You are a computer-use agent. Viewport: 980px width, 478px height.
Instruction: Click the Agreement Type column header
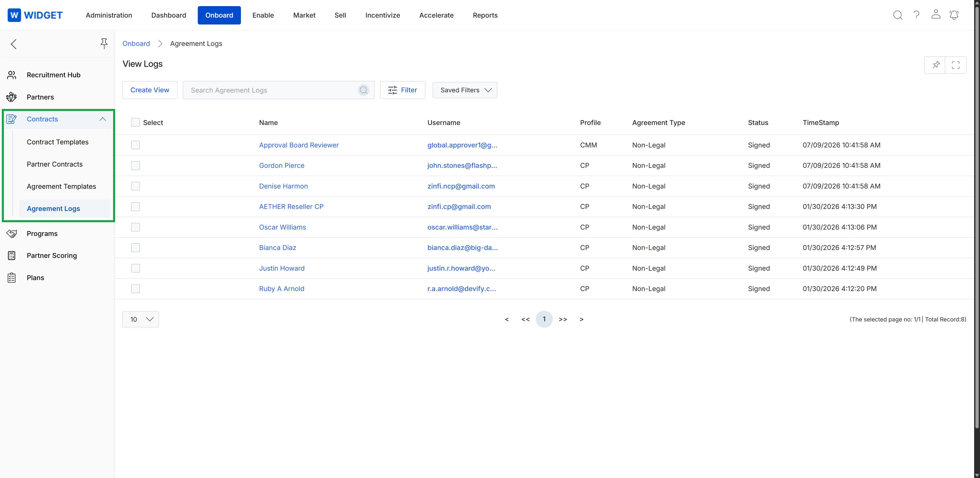658,122
